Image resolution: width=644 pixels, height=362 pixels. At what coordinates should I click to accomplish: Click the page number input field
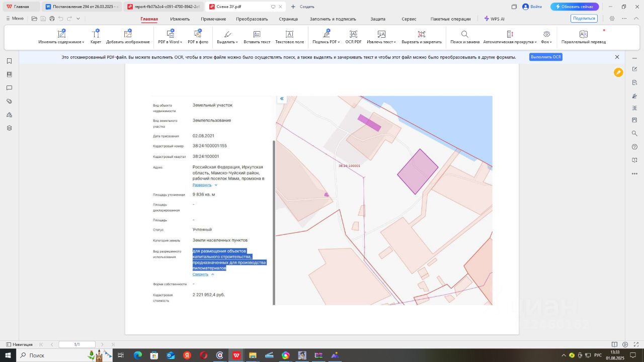point(76,344)
